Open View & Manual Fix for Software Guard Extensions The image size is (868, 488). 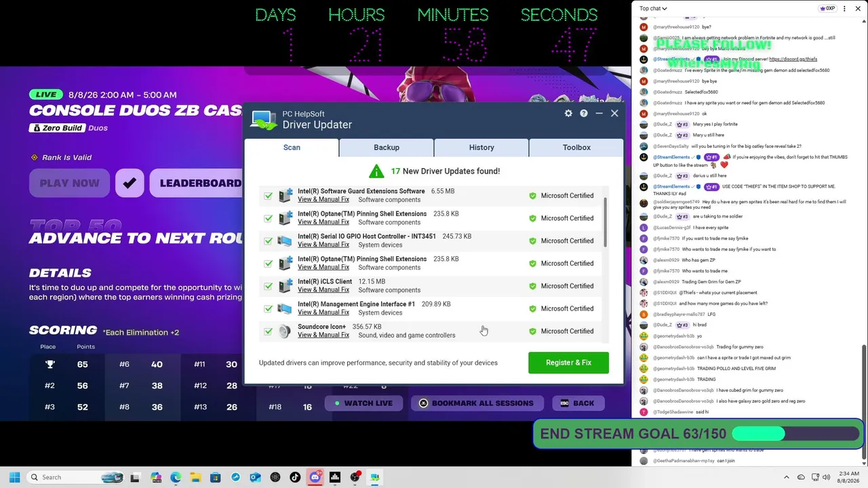323,199
